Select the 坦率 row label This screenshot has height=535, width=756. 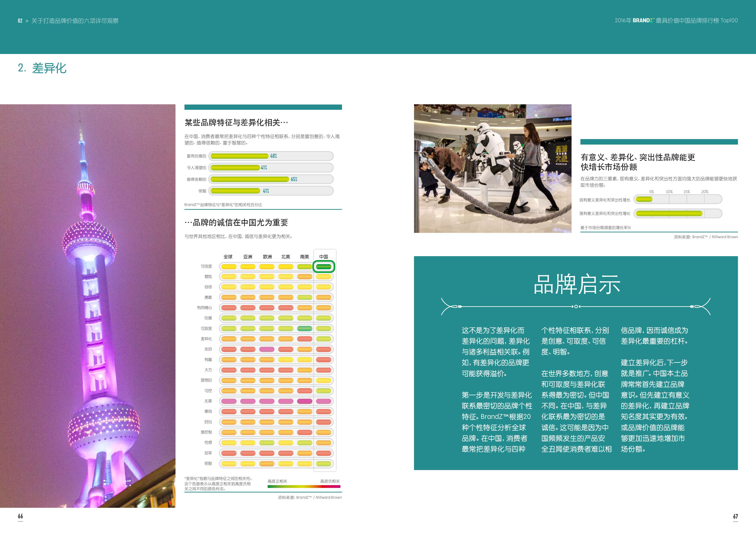(x=208, y=453)
